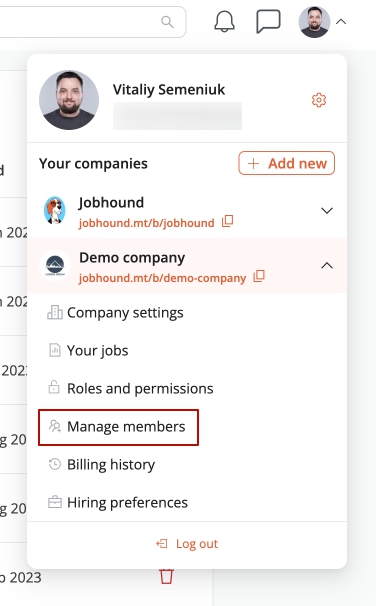376x606 pixels.
Task: Open Hiring preferences
Action: click(x=117, y=502)
